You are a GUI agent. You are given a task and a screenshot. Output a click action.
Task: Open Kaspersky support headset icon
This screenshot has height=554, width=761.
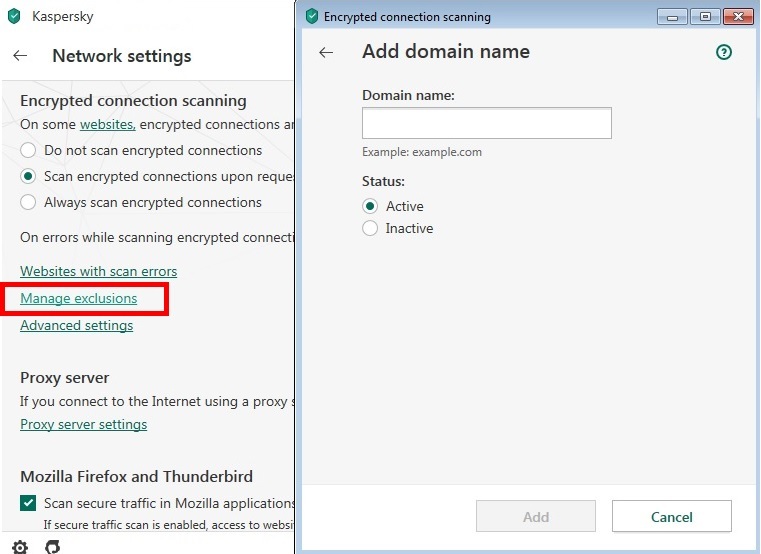click(x=53, y=547)
